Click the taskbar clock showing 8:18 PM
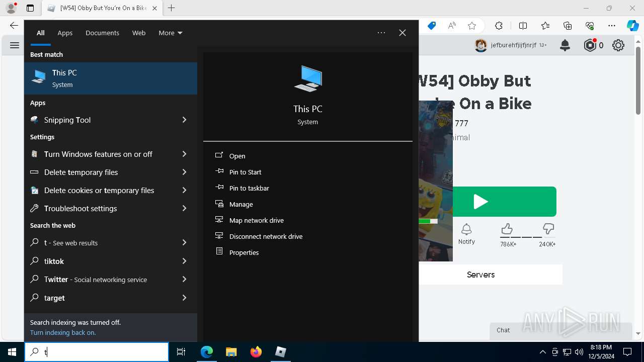The width and height of the screenshot is (644, 362). pyautogui.click(x=601, y=352)
